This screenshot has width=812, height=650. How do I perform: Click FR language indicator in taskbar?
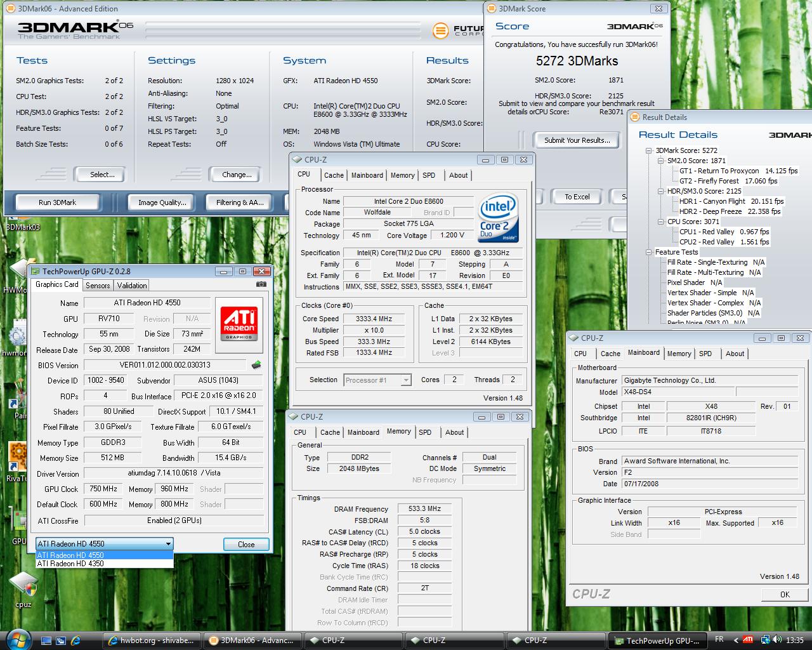pos(719,639)
